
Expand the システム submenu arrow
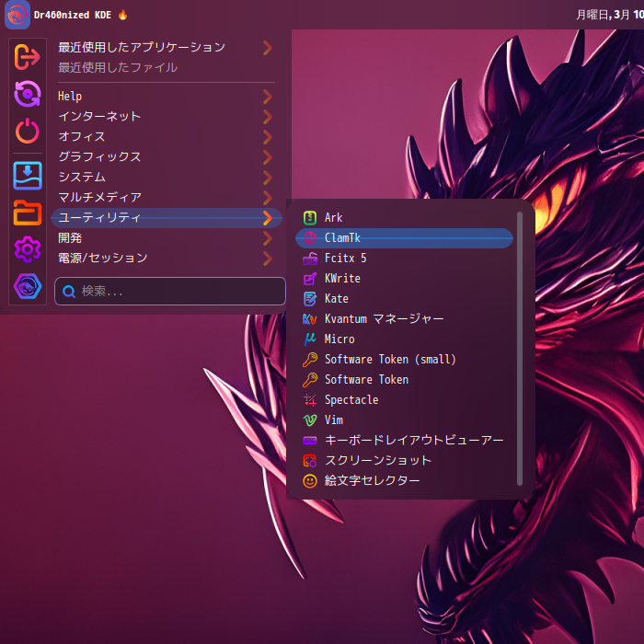pyautogui.click(x=268, y=177)
